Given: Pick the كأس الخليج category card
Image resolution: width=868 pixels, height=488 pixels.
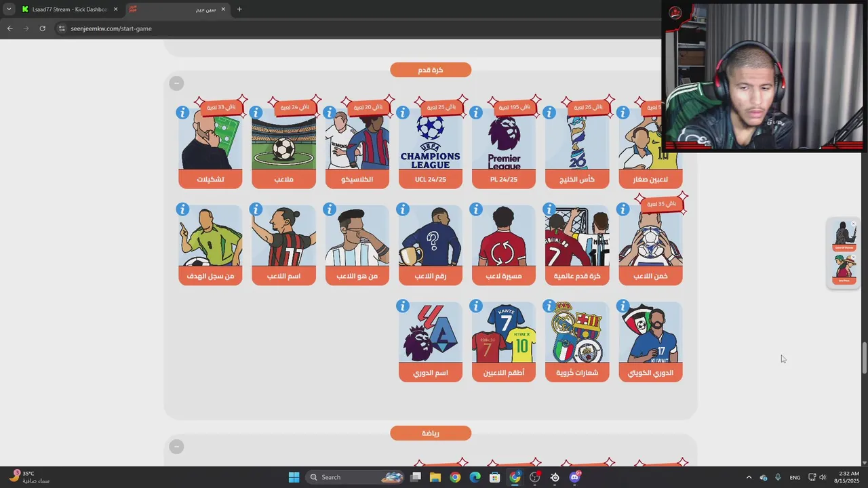Looking at the screenshot, I should pyautogui.click(x=577, y=148).
